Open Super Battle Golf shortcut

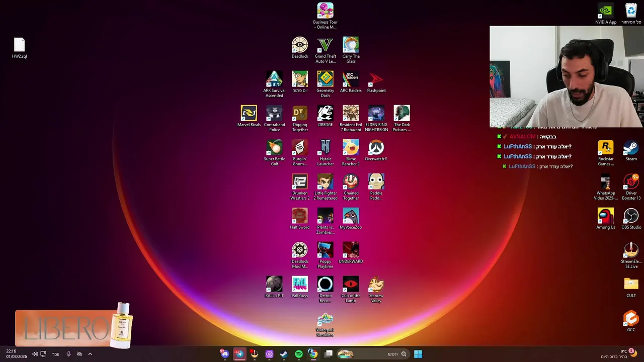(274, 152)
